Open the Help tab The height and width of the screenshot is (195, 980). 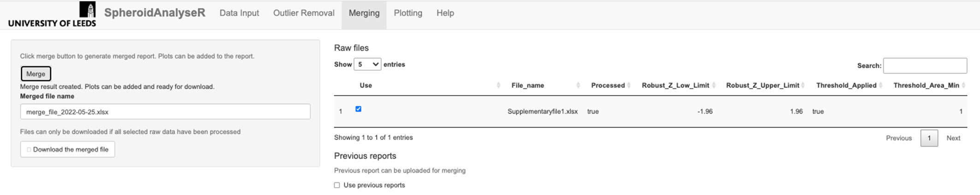click(x=445, y=13)
